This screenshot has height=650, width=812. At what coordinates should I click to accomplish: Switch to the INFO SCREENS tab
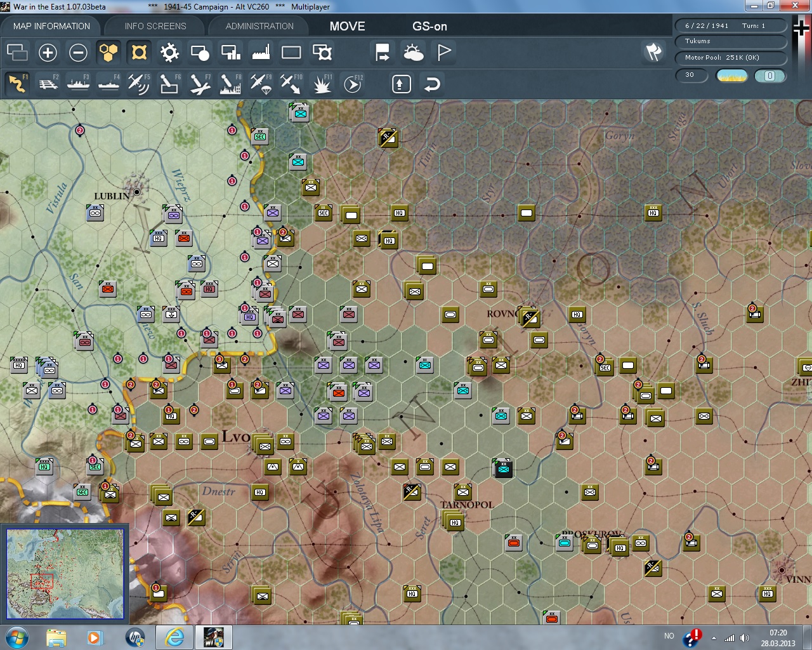click(x=155, y=26)
